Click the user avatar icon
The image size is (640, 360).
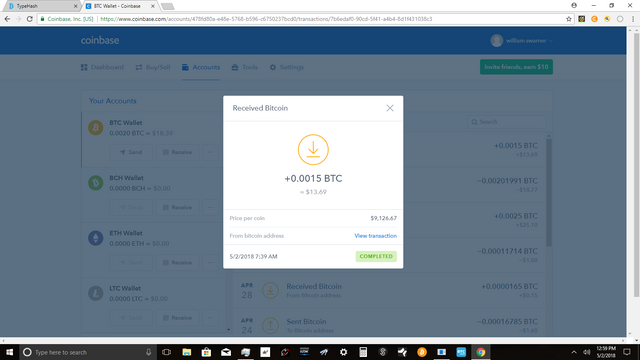coord(497,41)
